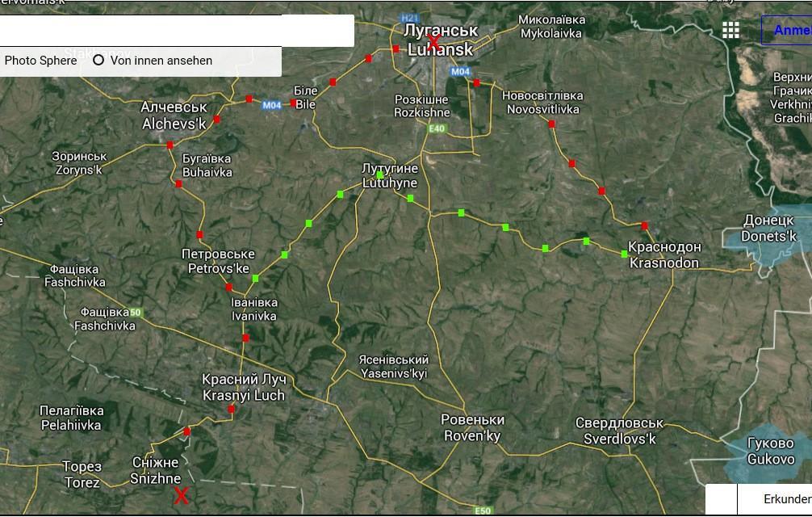Click the Біле Bile place label
The height and width of the screenshot is (517, 812).
click(305, 98)
